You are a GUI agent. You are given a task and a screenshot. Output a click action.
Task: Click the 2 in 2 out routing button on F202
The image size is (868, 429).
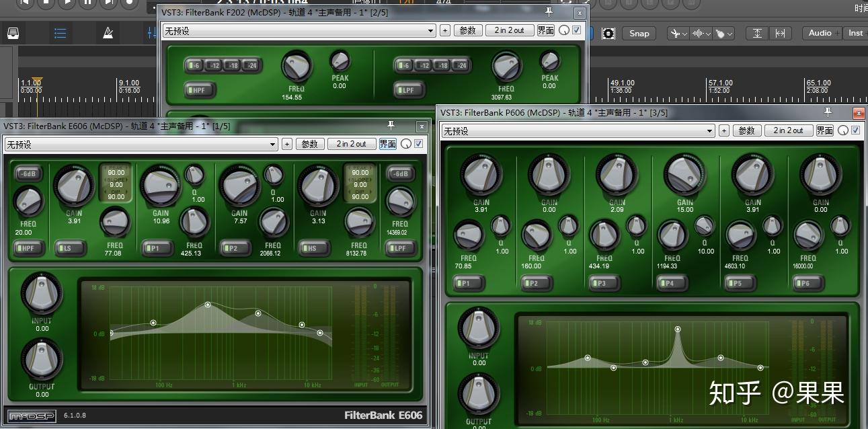(x=509, y=30)
